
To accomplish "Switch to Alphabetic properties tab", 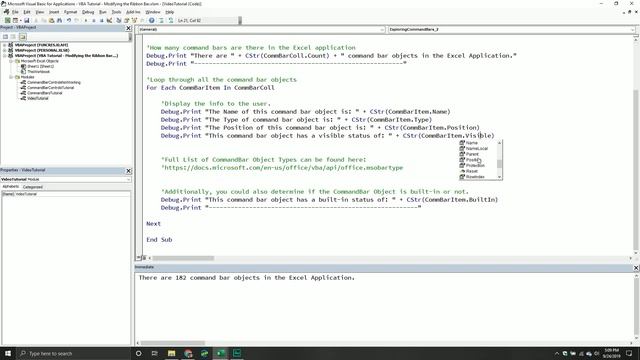I will click(x=11, y=187).
